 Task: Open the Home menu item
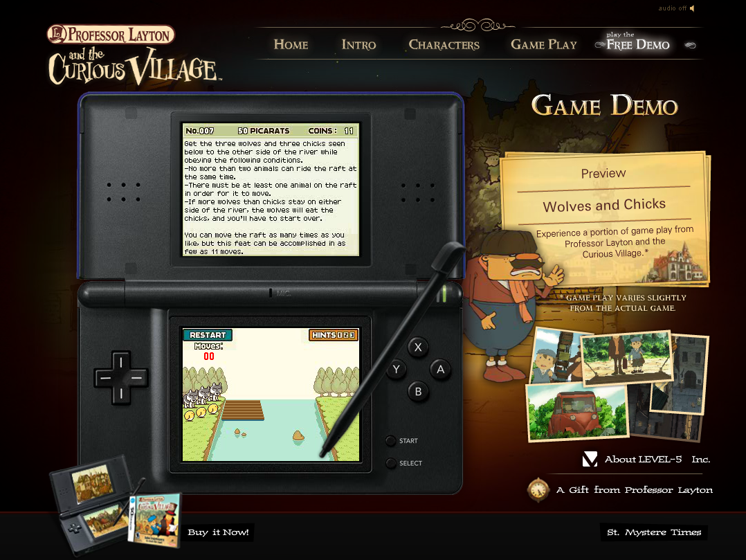tap(291, 45)
